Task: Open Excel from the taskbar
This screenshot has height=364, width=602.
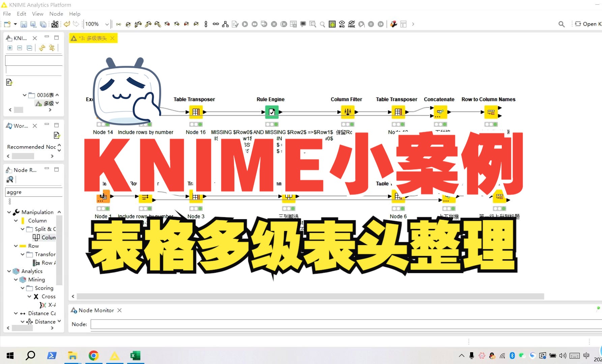Action: pyautogui.click(x=135, y=356)
